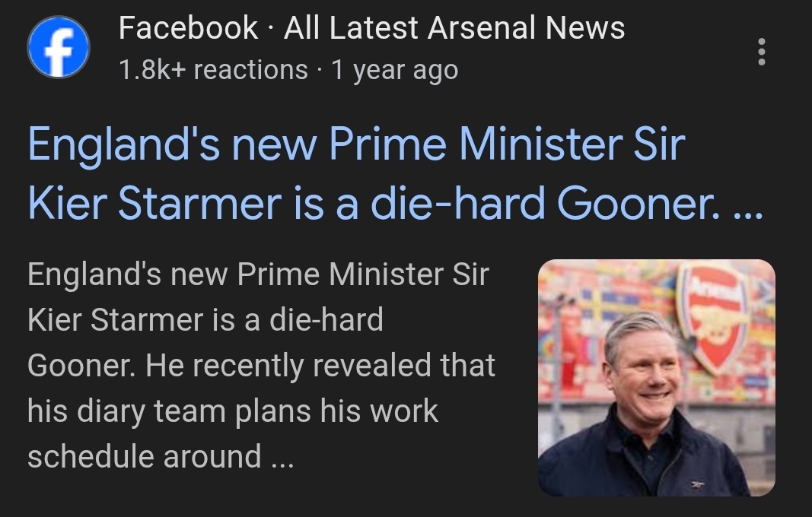
Task: Click snippet text "He recently revealed that"
Action: click(x=320, y=366)
